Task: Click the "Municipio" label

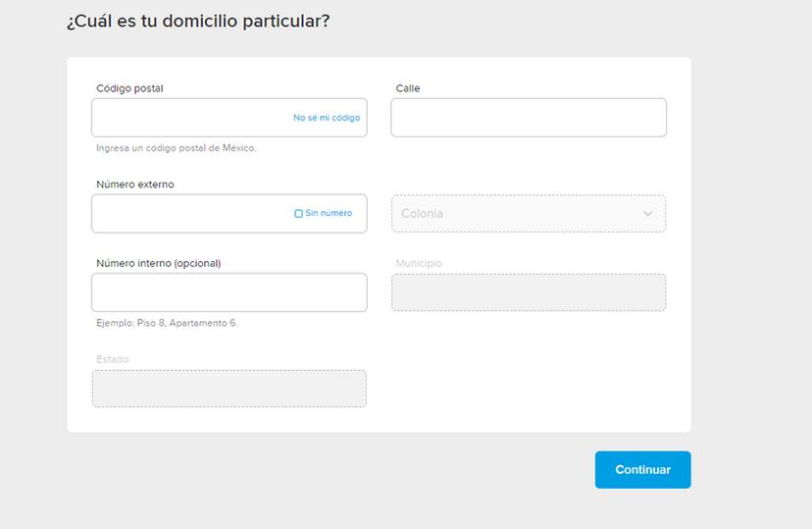Action: pos(419,263)
